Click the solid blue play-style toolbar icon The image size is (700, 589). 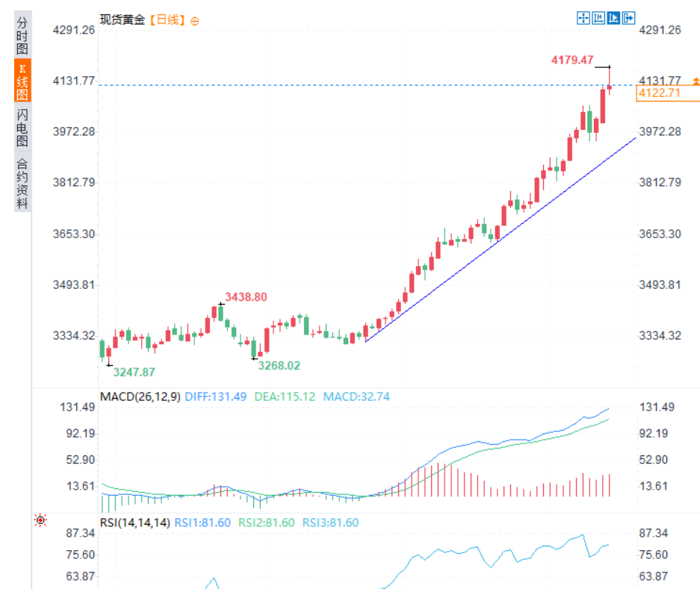pos(613,18)
